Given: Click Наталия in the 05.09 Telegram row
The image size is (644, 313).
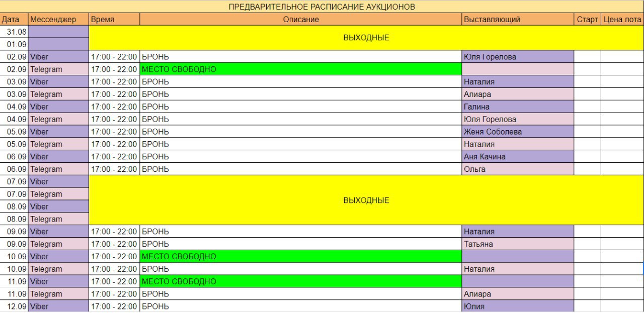Looking at the screenshot, I should pyautogui.click(x=518, y=144).
